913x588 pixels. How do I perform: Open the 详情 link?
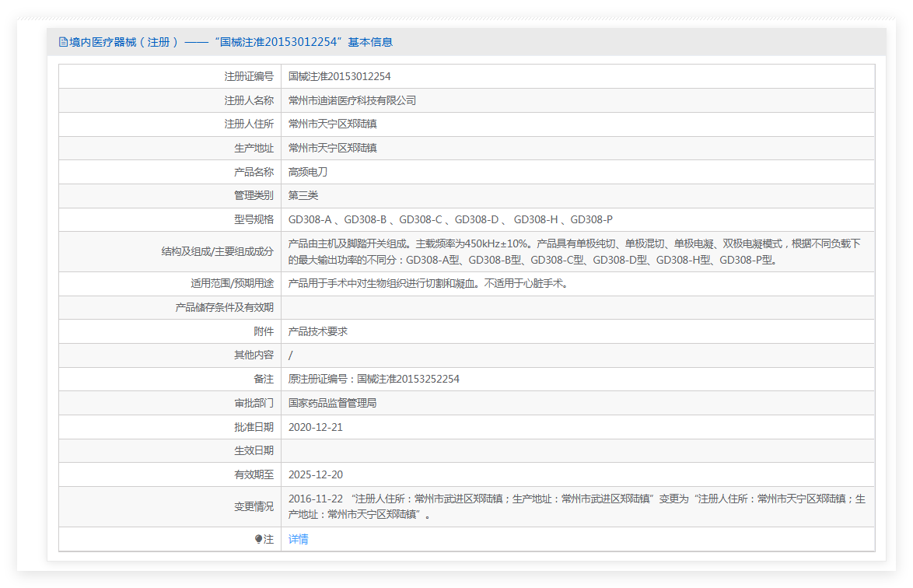[x=298, y=539]
